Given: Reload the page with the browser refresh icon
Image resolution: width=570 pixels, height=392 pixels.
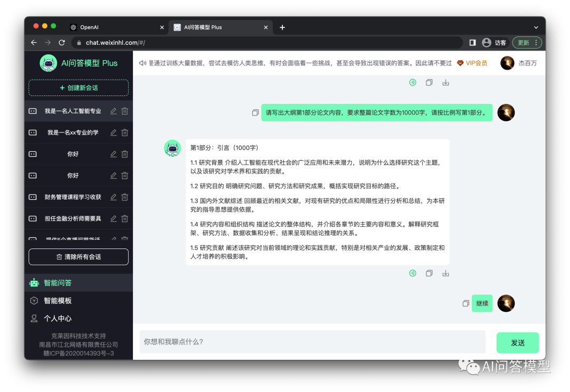Looking at the screenshot, I should [62, 42].
